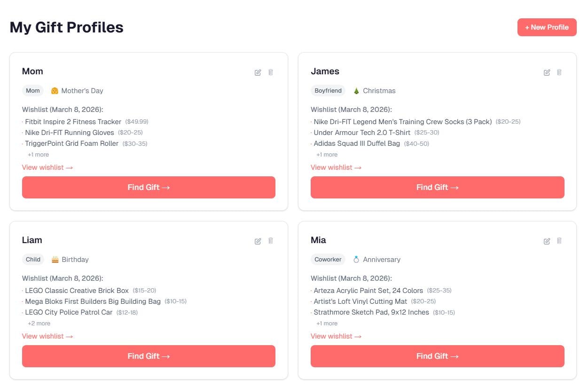The width and height of the screenshot is (588, 387).
Task: Click Find Gift for Mom
Action: coord(149,187)
